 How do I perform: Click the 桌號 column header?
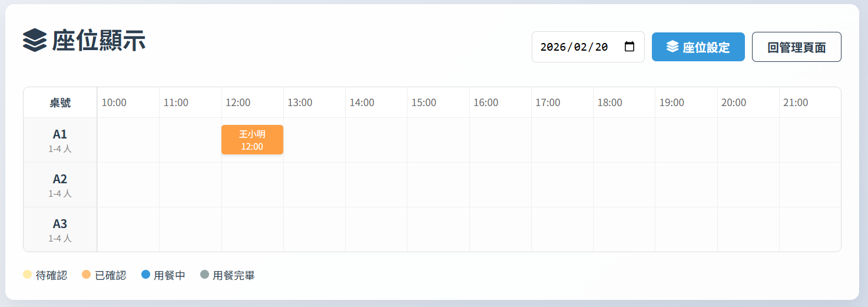[x=60, y=103]
